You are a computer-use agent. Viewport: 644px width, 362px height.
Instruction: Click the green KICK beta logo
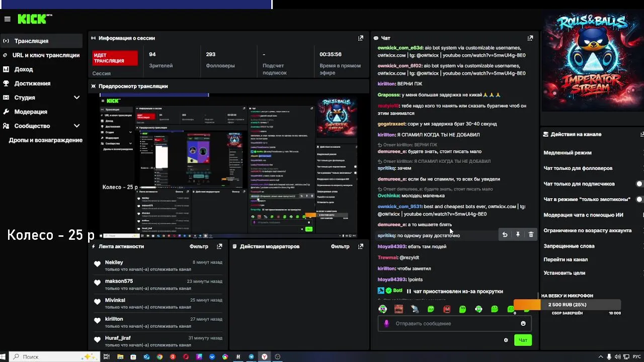coord(35,19)
